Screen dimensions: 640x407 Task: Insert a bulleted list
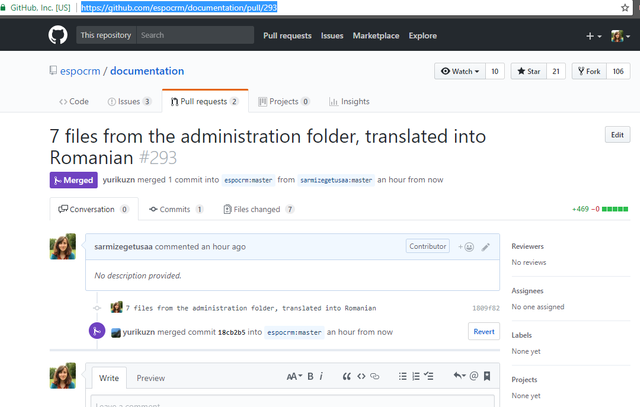coord(402,376)
